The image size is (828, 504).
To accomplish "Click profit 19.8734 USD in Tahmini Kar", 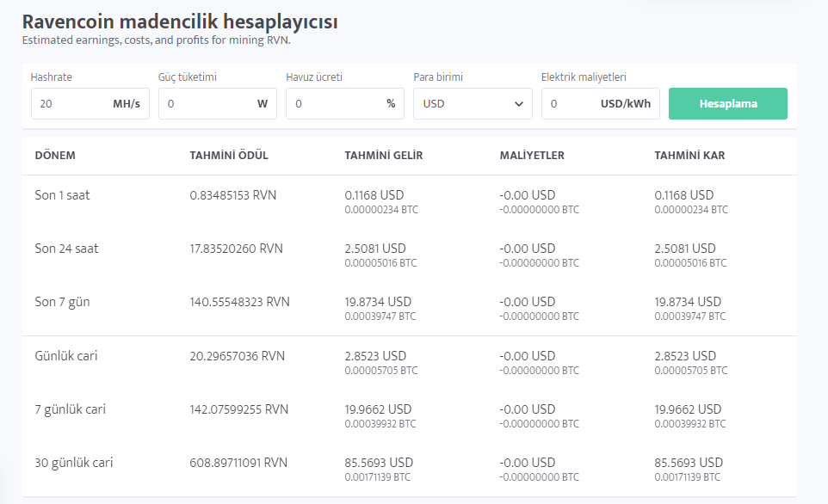I will (x=688, y=302).
